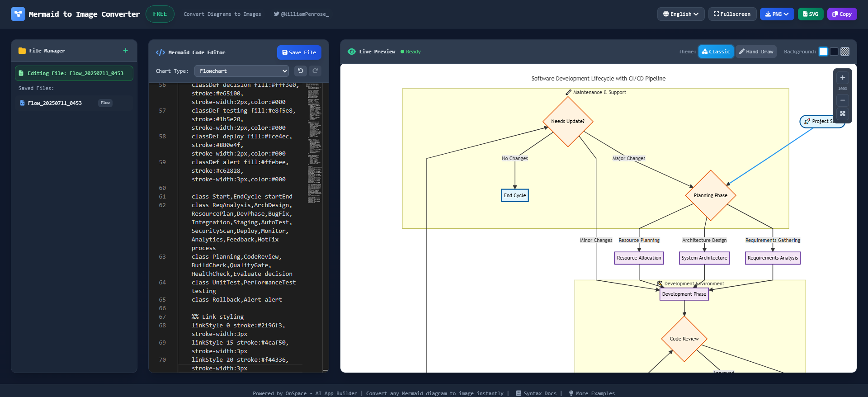This screenshot has height=397, width=868.
Task: Click the 'Resource Planning' edge label
Action: point(639,240)
